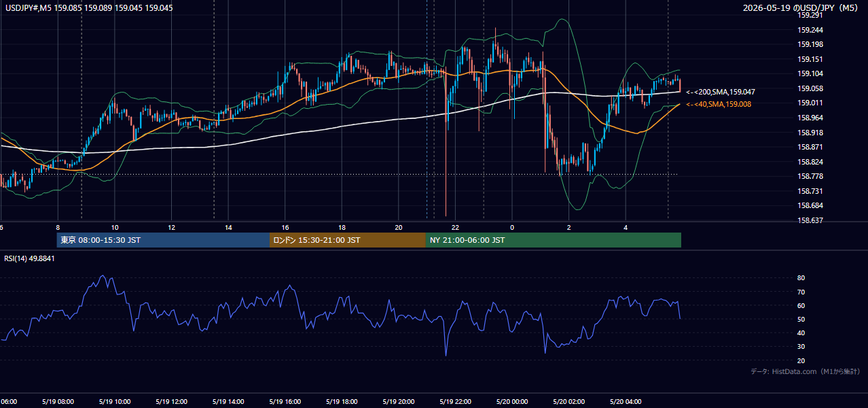Click the 5/20 02:00 date label

[x=568, y=402]
